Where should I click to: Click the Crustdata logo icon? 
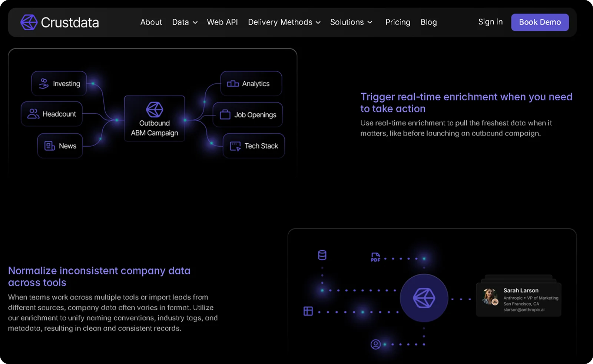pos(29,22)
